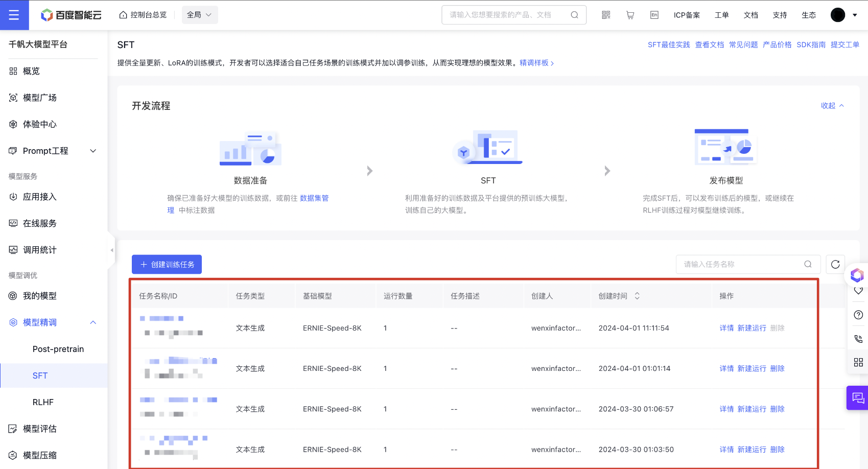Click the top search magnifier icon
This screenshot has width=868, height=469.
tap(575, 15)
